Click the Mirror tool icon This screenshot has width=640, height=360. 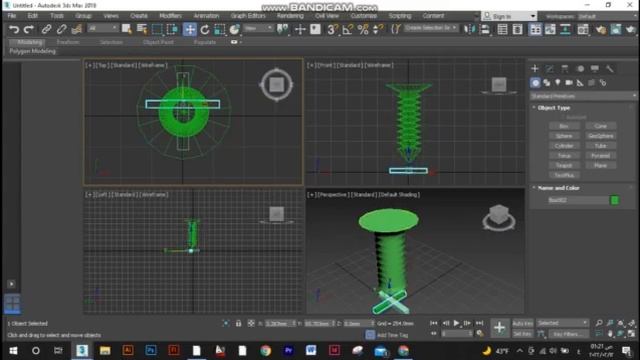470,29
